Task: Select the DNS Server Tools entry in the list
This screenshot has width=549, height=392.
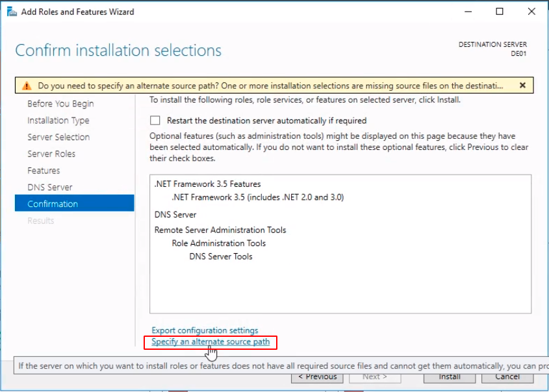Action: (221, 256)
